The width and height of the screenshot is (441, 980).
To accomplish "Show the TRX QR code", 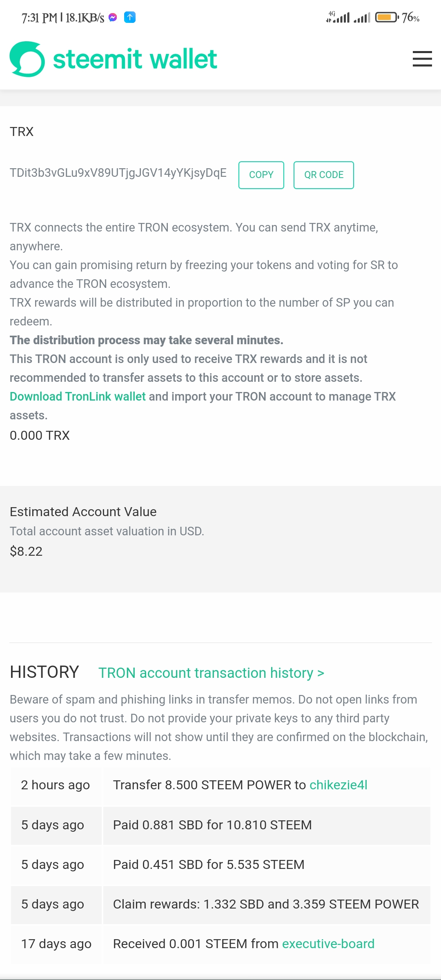I will pyautogui.click(x=323, y=175).
